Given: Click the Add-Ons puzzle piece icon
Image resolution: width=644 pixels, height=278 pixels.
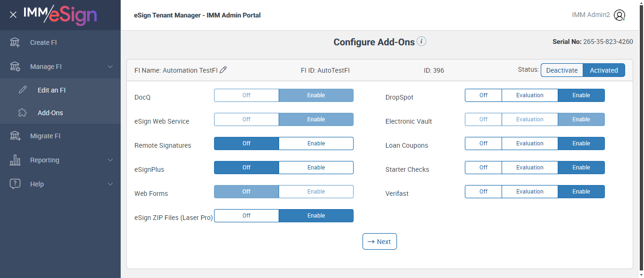Looking at the screenshot, I should 23,113.
